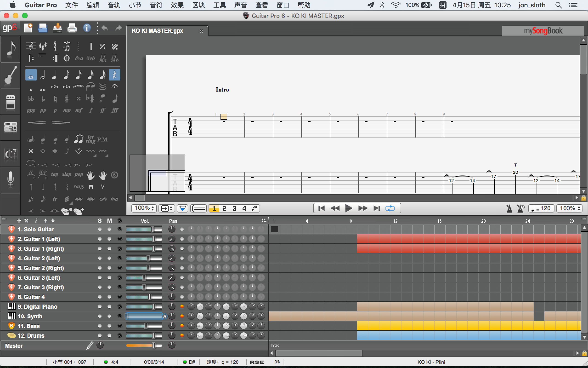Undo the last action with the left arrow icon
The width and height of the screenshot is (588, 368).
coord(105,28)
